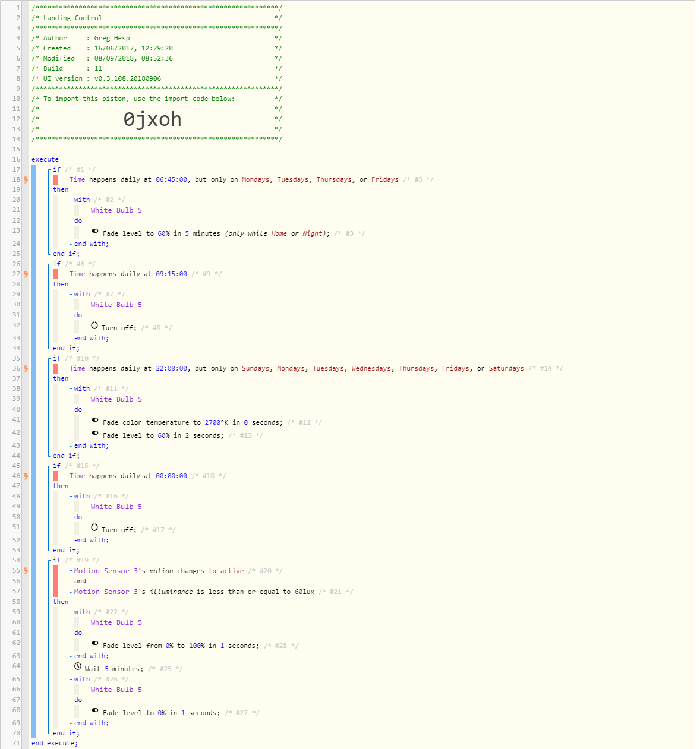Click 'Sundays' in the 22:00:00 condition
This screenshot has width=700, height=749.
tap(256, 368)
